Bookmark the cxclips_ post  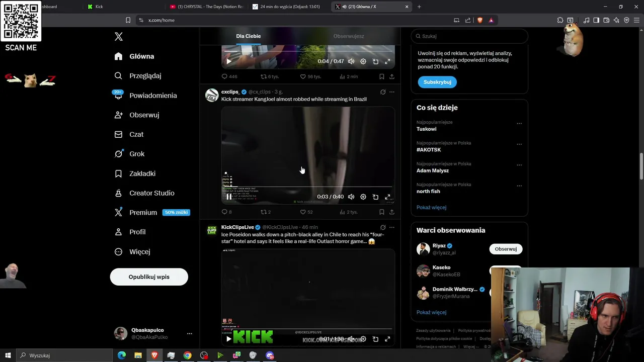[381, 212]
